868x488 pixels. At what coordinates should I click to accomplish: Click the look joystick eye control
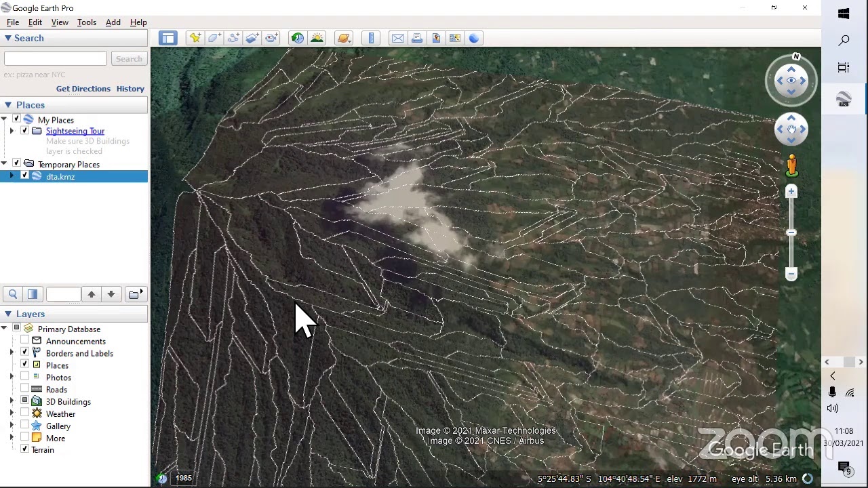tap(791, 81)
